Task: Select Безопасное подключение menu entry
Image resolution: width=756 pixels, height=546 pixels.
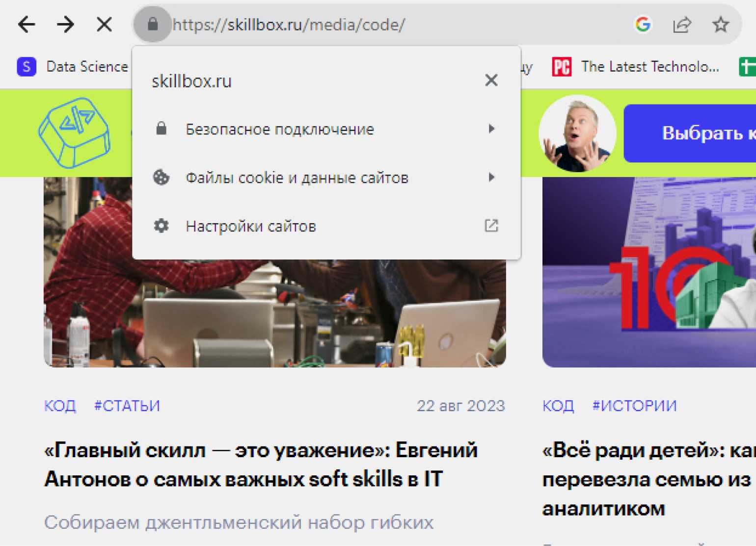Action: coord(280,129)
